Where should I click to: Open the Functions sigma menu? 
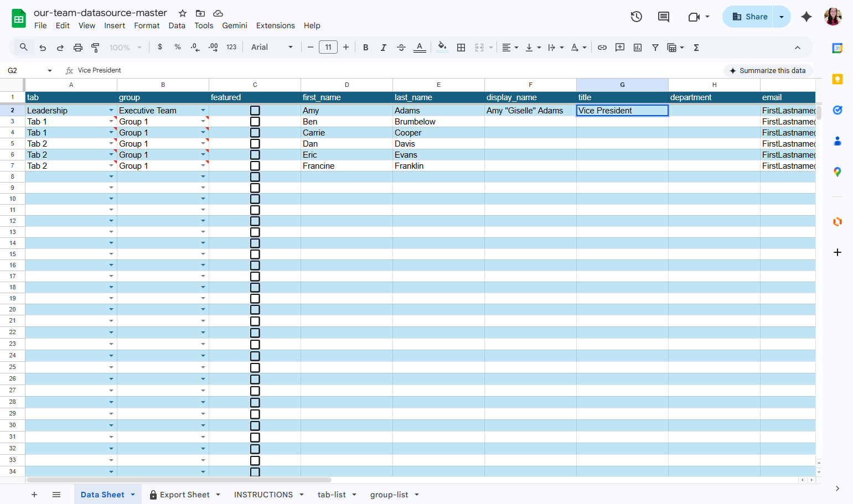coord(696,48)
